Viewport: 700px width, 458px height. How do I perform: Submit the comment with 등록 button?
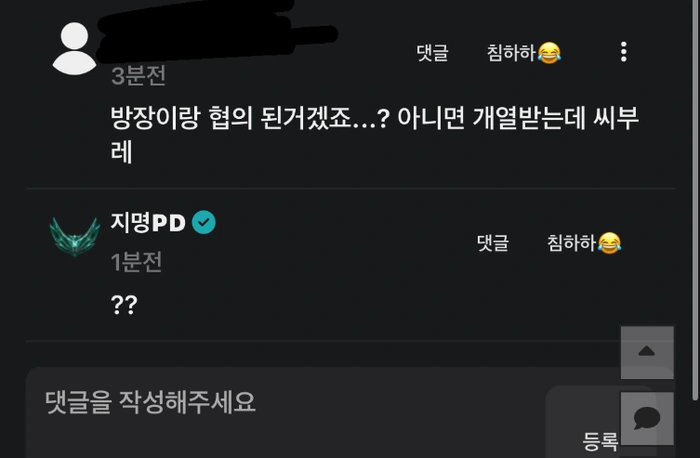coord(600,441)
